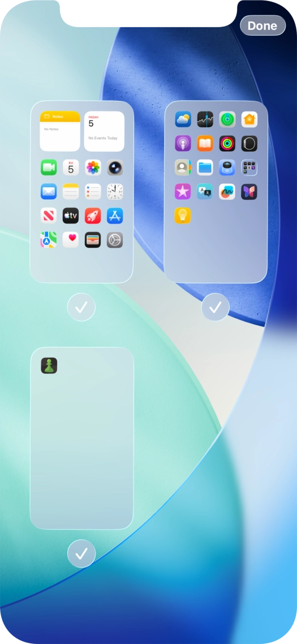
Task: Tap the yellow Notes app icon
Action: tap(71, 191)
